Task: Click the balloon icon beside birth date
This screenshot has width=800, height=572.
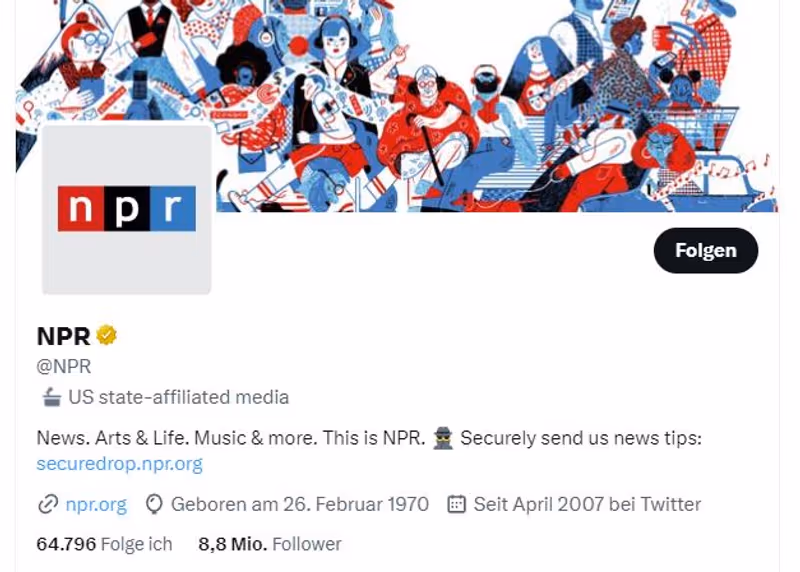Action: (x=154, y=505)
